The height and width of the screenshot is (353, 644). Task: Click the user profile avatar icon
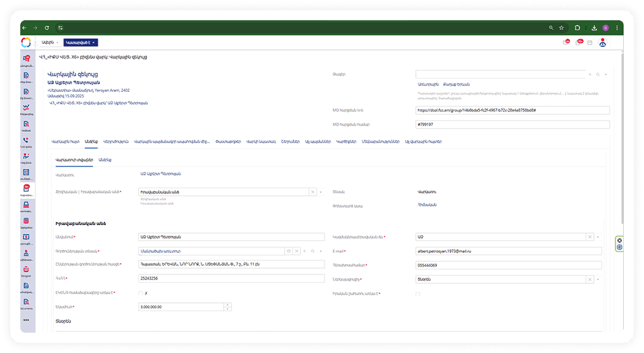(x=603, y=42)
